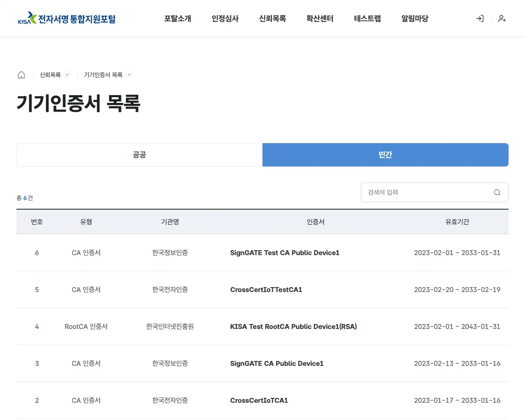This screenshot has width=525, height=420.
Task: Click validity 2023-02-13 ~ 2033-01-16
Action: click(x=457, y=363)
